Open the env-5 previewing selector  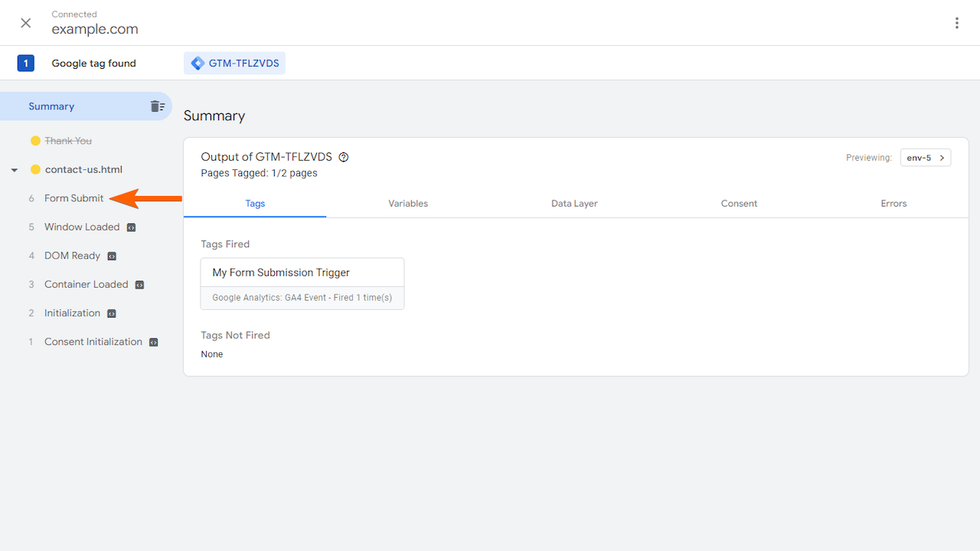[925, 158]
